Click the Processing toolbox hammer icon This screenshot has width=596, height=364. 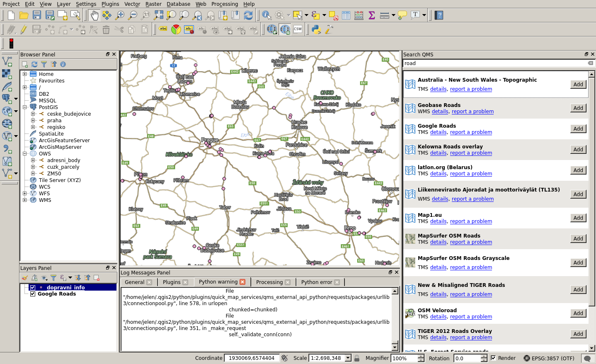coord(329,29)
